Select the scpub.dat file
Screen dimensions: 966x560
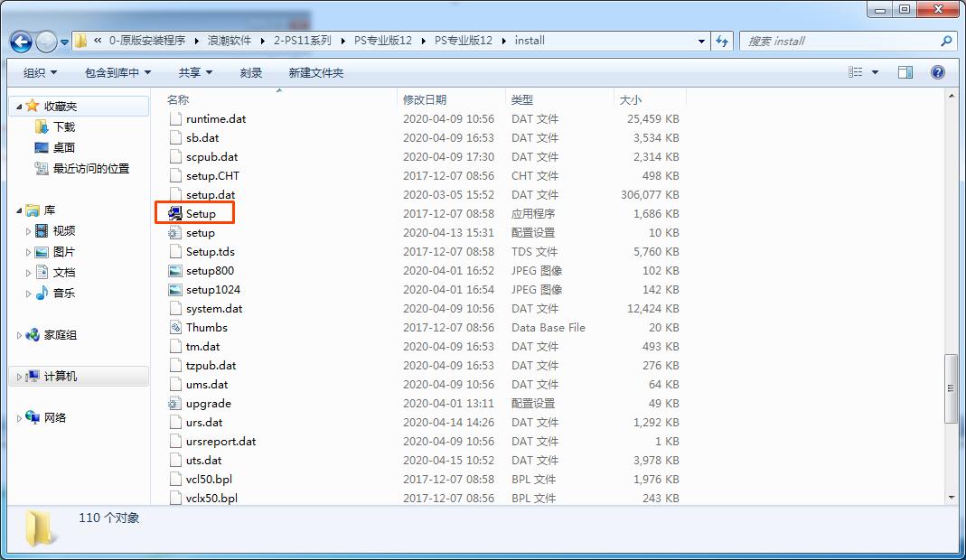click(x=212, y=157)
